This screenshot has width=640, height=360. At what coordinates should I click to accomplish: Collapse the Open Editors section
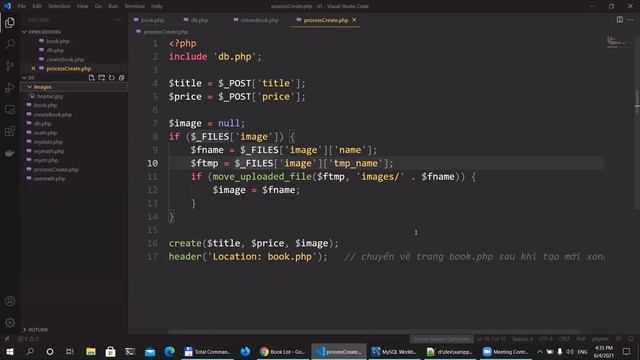click(44, 32)
